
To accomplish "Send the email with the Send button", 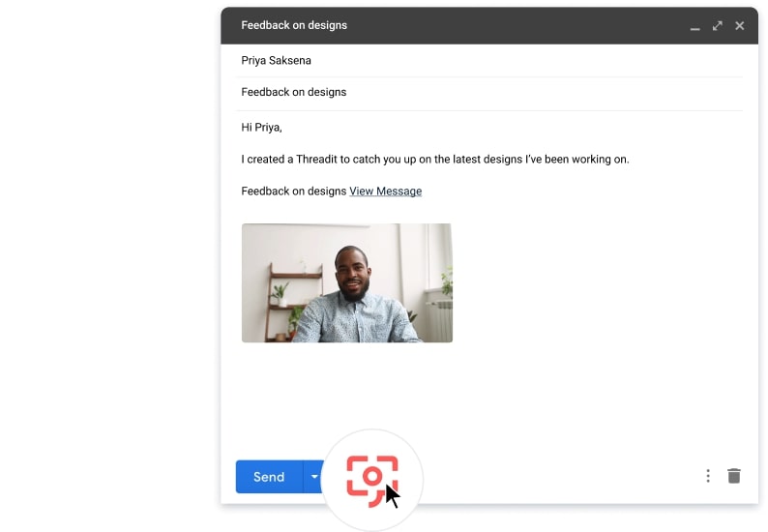I will click(269, 477).
